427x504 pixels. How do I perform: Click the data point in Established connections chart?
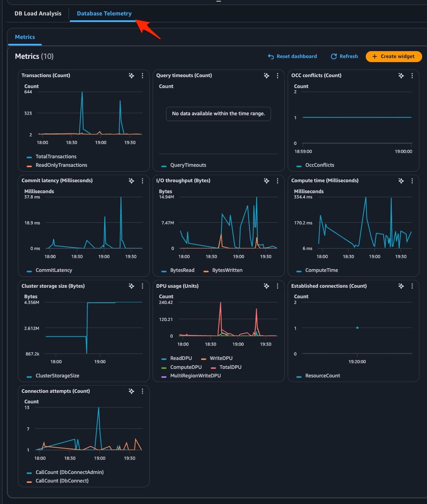[357, 328]
